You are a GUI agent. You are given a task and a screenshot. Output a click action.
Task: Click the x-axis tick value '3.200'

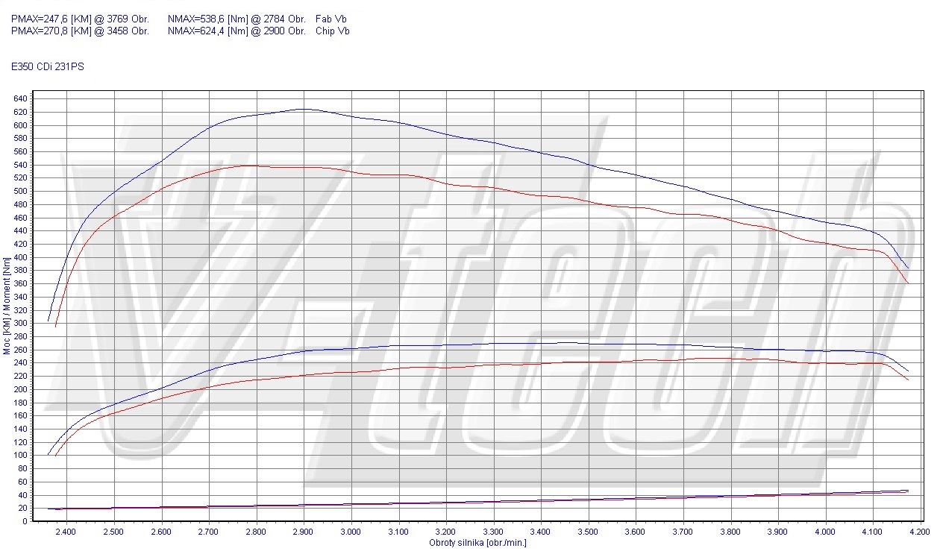[x=445, y=532]
